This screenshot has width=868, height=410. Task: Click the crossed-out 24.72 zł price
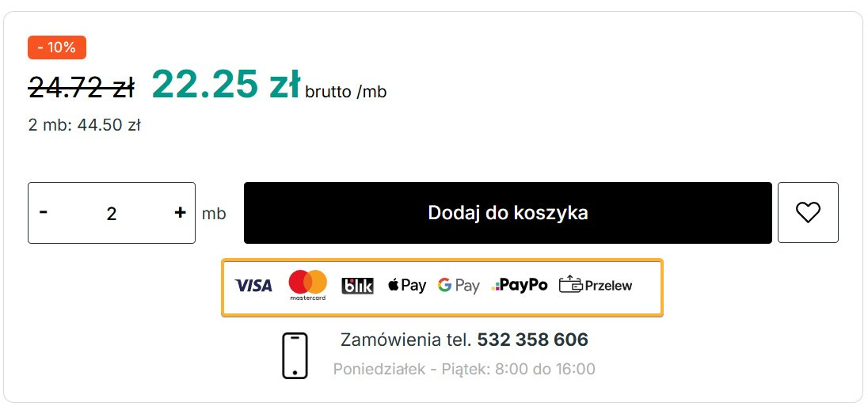[81, 88]
